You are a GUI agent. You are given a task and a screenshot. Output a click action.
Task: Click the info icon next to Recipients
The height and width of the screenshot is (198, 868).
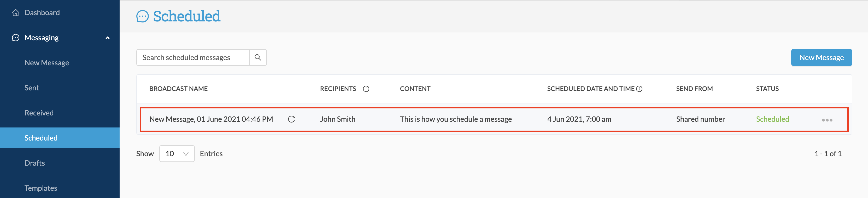point(366,89)
